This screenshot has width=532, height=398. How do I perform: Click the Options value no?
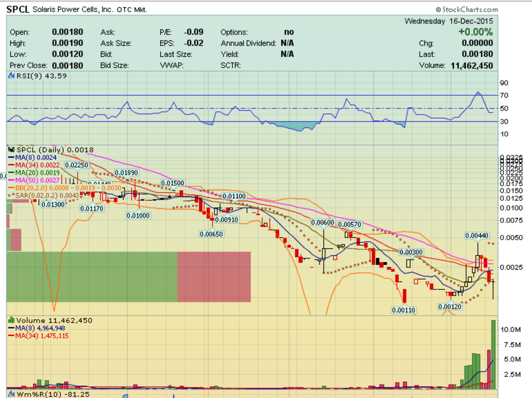coord(289,32)
